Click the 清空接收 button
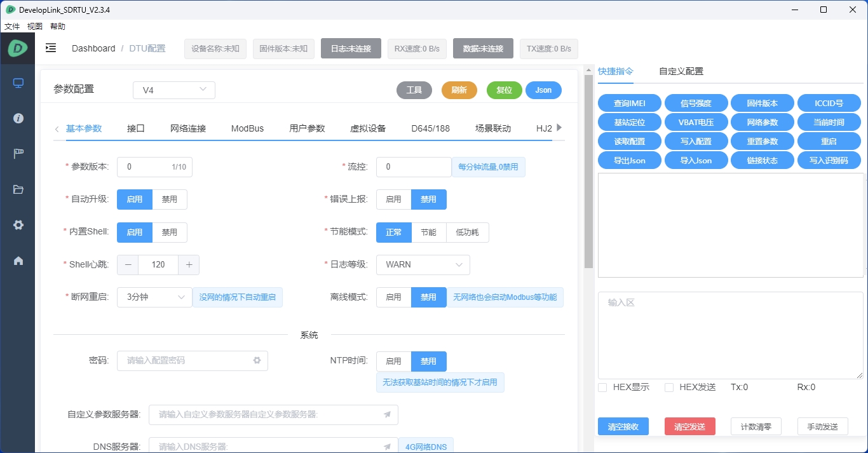The height and width of the screenshot is (453, 868). [623, 426]
